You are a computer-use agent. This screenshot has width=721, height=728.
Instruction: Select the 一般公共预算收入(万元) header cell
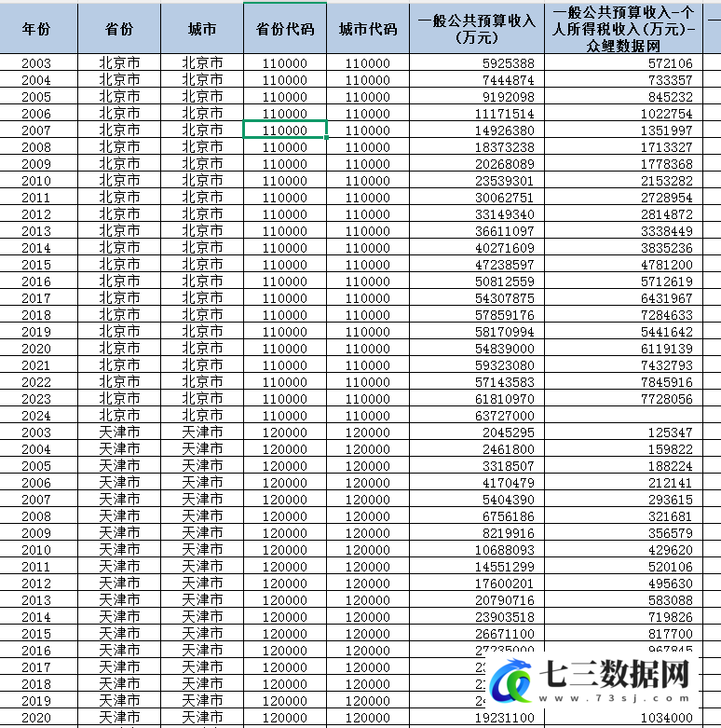[x=477, y=28]
